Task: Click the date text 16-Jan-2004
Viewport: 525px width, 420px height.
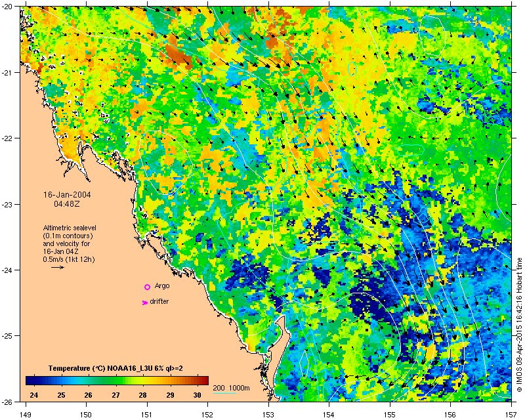Action: pos(67,195)
